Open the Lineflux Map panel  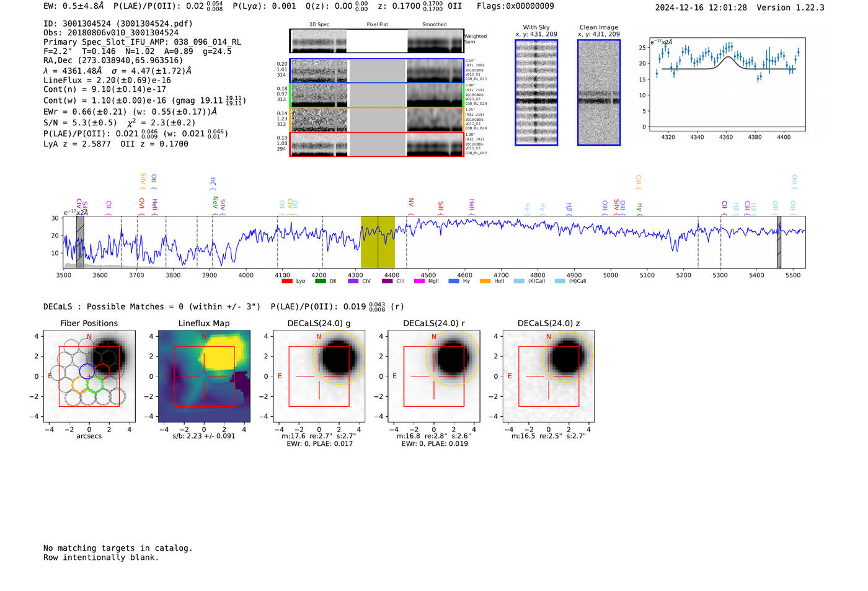(x=204, y=376)
